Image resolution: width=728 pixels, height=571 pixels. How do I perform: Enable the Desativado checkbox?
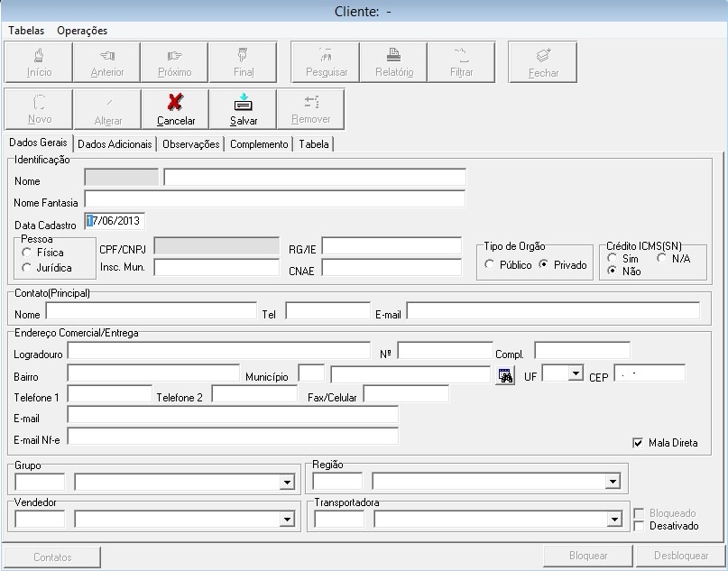tap(639, 526)
